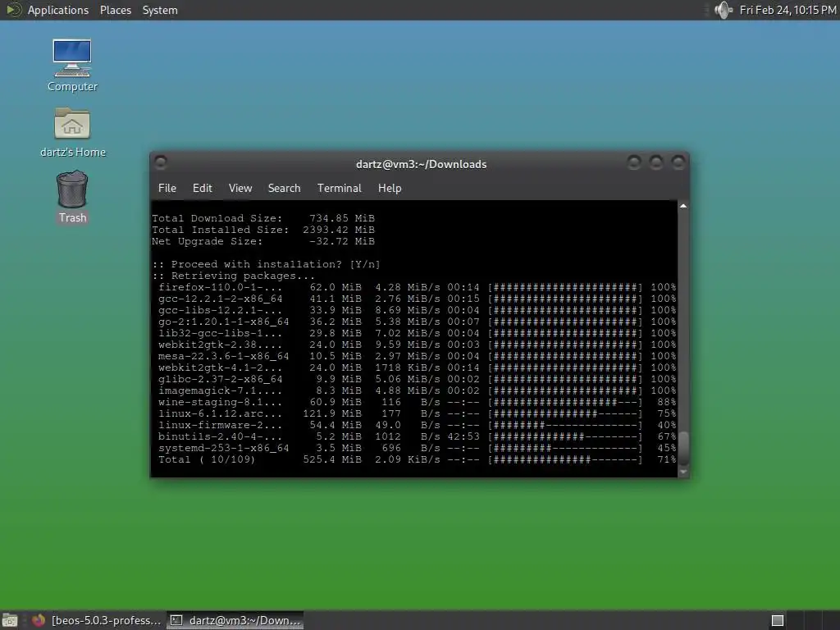Click the binutils-2.40-4 package line
The width and height of the screenshot is (840, 630).
pyautogui.click(x=417, y=436)
